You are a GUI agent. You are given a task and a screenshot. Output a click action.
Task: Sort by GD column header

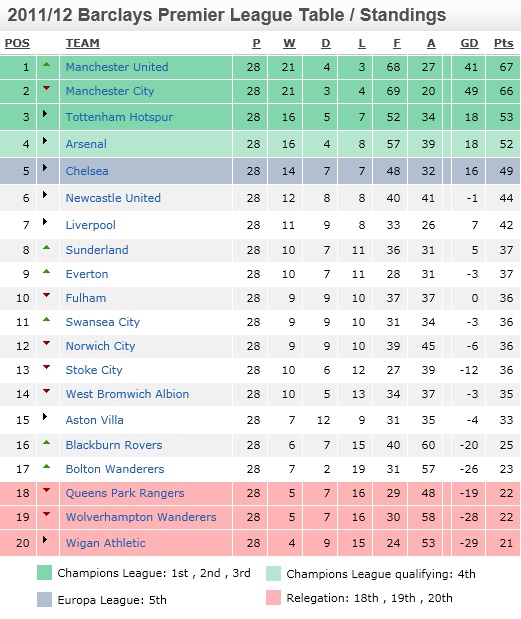pyautogui.click(x=469, y=43)
